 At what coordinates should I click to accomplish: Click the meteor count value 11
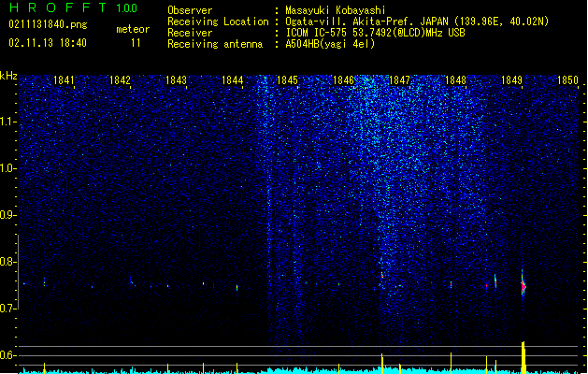point(136,43)
